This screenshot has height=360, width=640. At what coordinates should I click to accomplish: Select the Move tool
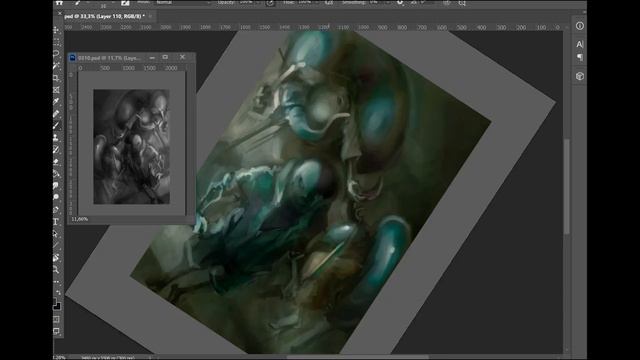click(56, 30)
